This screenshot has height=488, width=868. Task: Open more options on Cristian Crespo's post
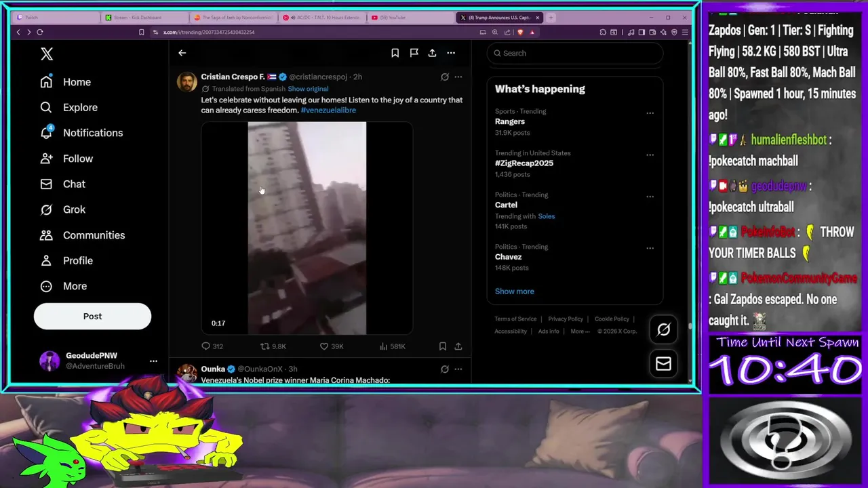[x=458, y=77]
